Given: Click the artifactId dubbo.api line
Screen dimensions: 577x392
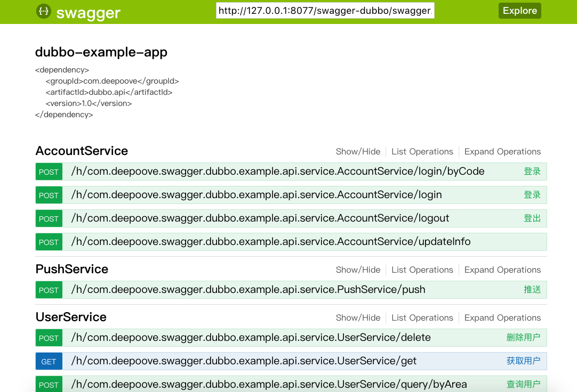Looking at the screenshot, I should click(x=109, y=92).
